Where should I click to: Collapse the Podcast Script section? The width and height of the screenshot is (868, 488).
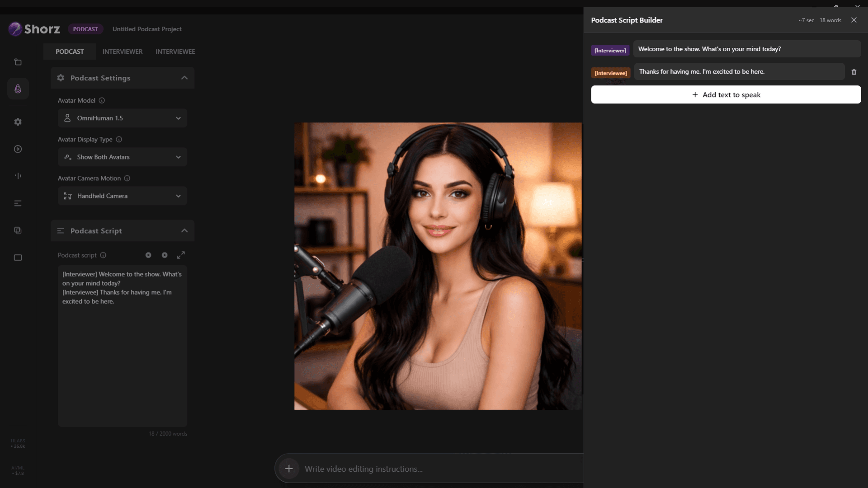pyautogui.click(x=184, y=230)
